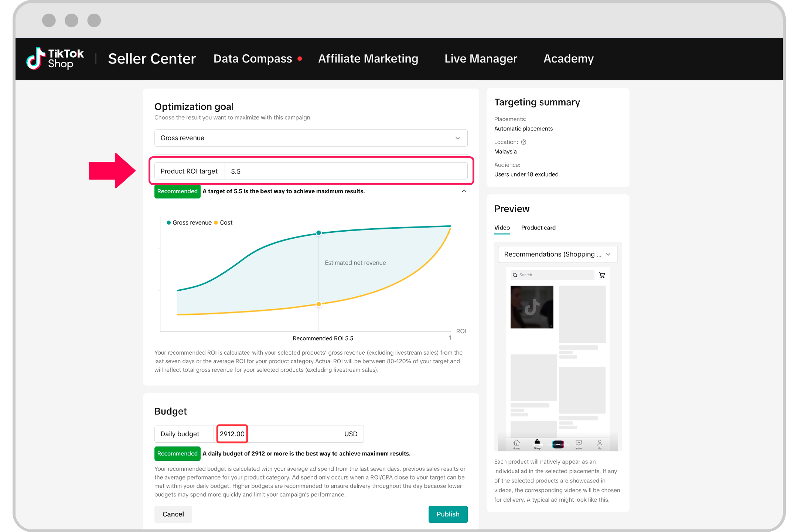Click the TikTok create plus icon
Viewport: 798px width, 532px height.
(x=558, y=444)
